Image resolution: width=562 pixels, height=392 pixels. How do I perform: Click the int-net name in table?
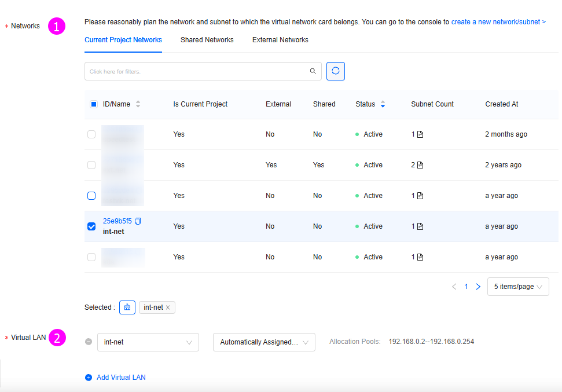tap(113, 232)
